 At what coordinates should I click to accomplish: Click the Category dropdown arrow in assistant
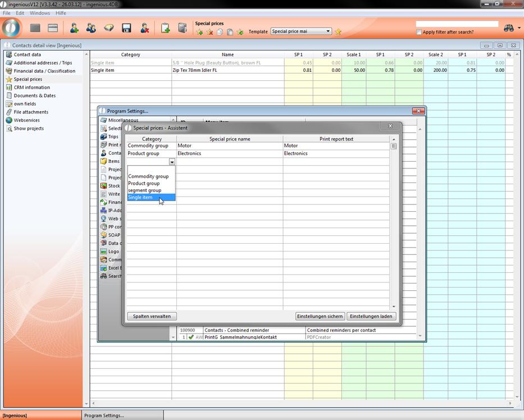click(172, 162)
